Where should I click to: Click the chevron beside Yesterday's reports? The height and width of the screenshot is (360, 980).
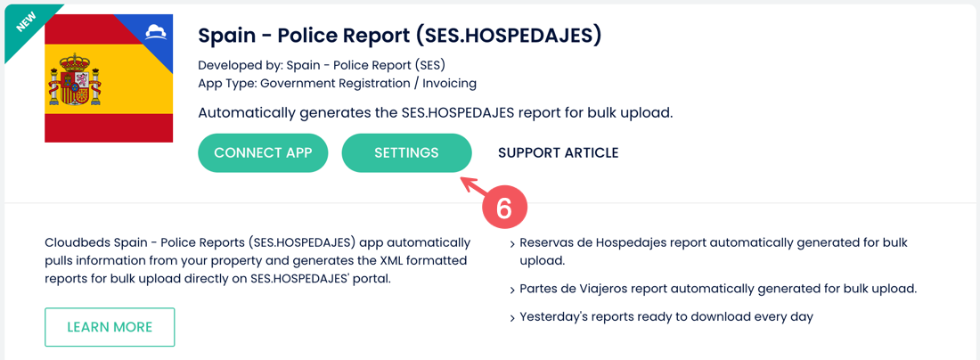click(513, 319)
